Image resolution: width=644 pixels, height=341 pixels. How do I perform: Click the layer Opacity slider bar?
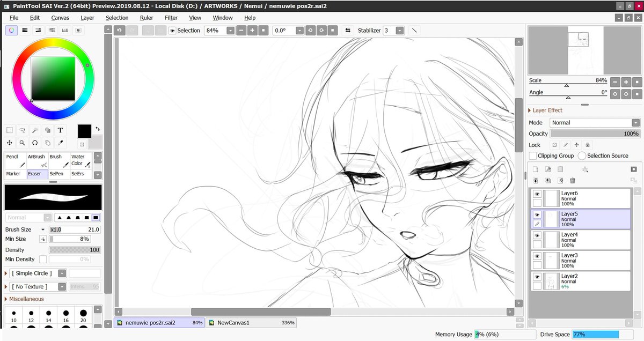[595, 134]
